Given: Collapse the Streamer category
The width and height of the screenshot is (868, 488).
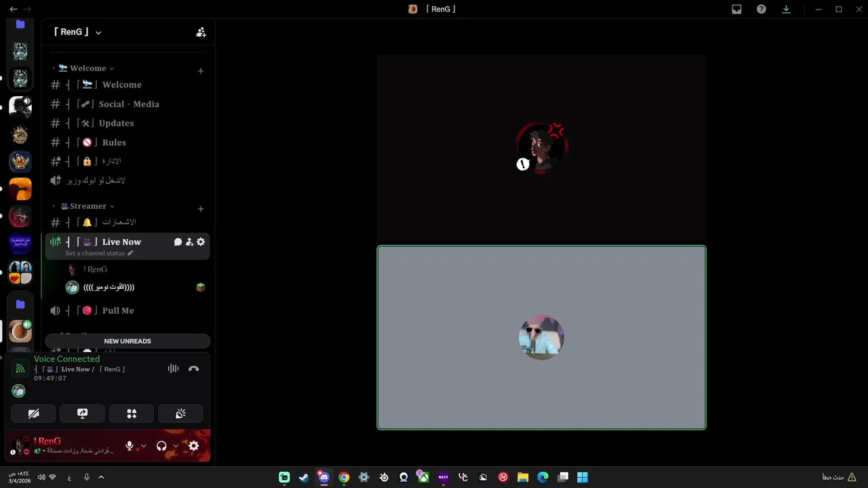Looking at the screenshot, I should click(87, 206).
